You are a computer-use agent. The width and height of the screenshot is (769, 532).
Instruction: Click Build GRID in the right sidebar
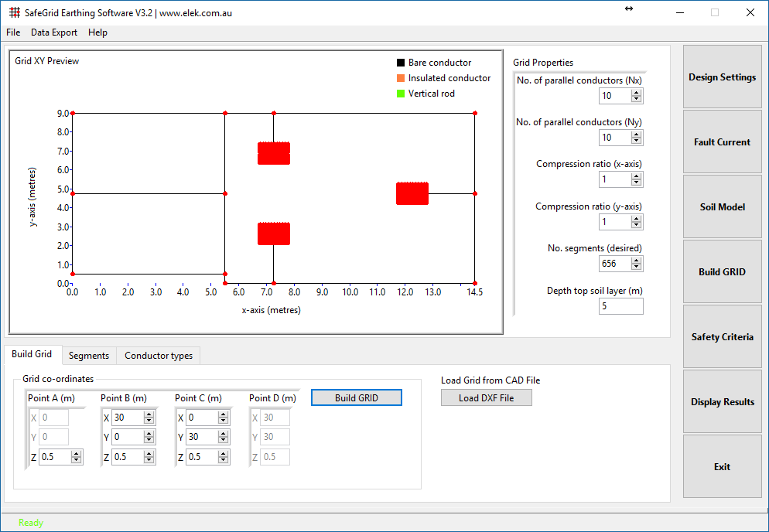tap(722, 271)
